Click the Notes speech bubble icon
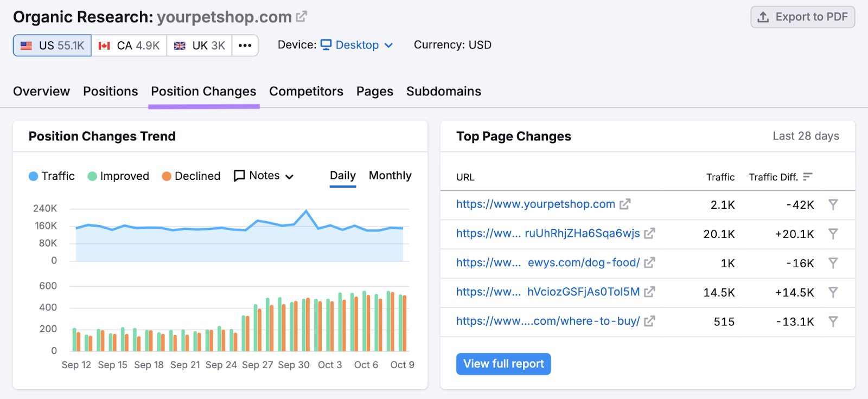This screenshot has height=399, width=868. (x=239, y=176)
